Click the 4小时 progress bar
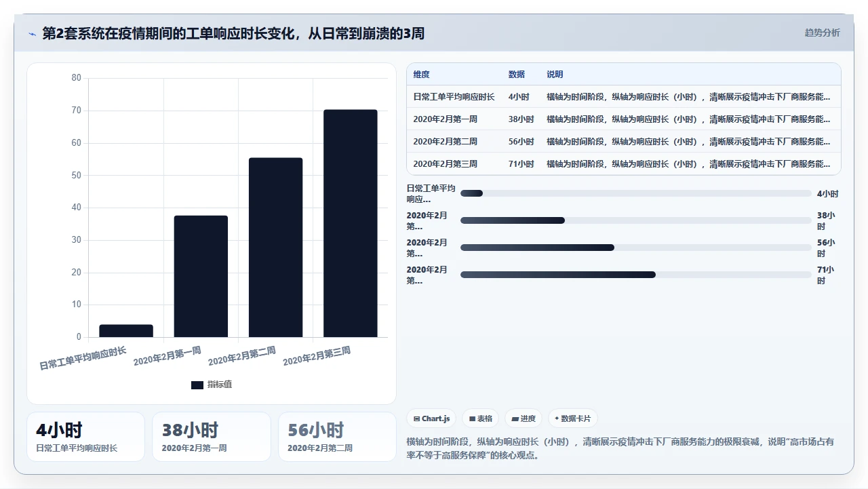Screen dimensions: 868x489 point(635,193)
